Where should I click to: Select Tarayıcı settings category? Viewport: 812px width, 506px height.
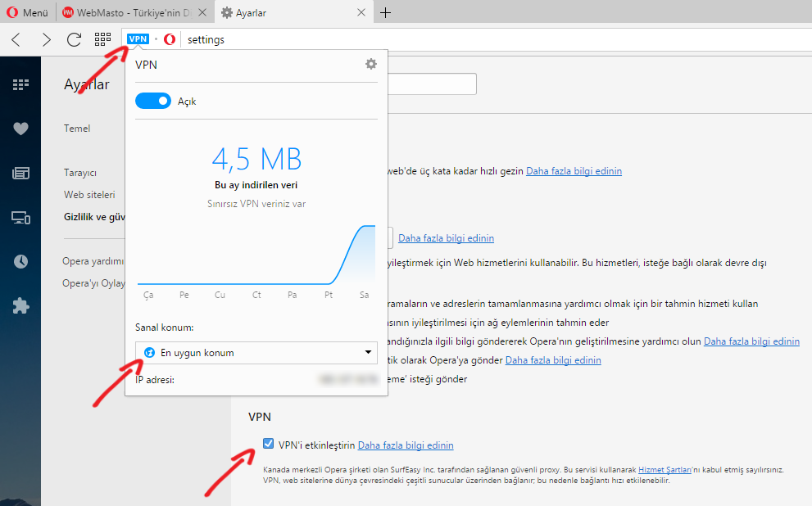(80, 173)
